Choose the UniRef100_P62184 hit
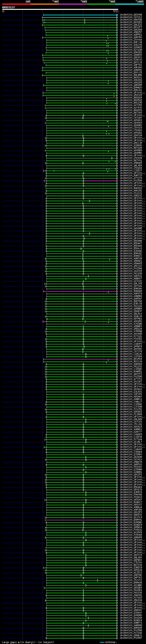Image resolution: width=146 pixels, height=644 pixels. pos(131,306)
